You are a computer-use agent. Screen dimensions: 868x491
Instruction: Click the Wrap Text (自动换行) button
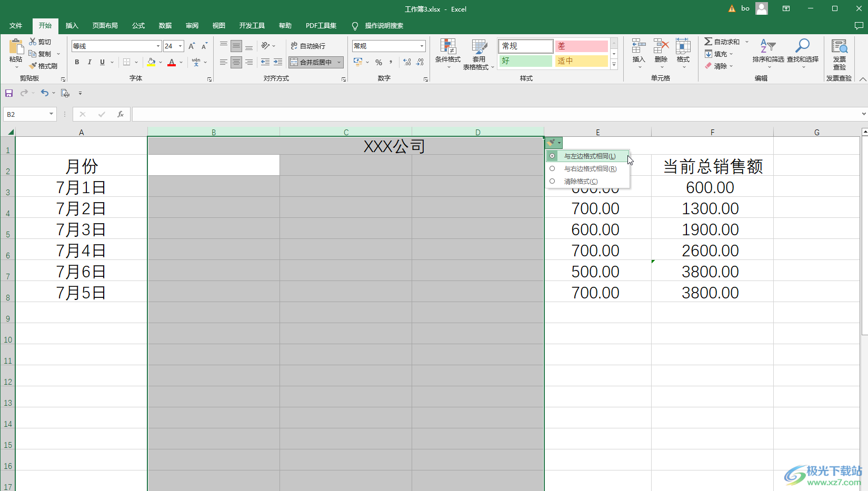click(308, 46)
